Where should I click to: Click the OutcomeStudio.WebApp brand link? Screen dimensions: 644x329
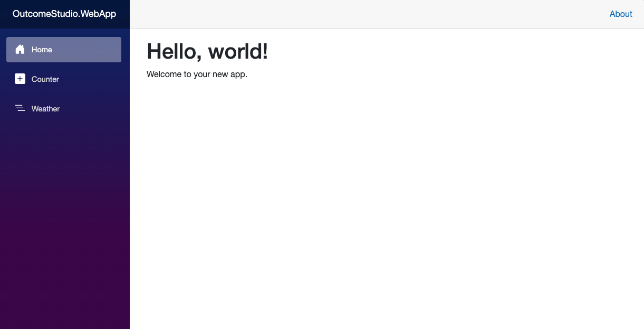(63, 14)
